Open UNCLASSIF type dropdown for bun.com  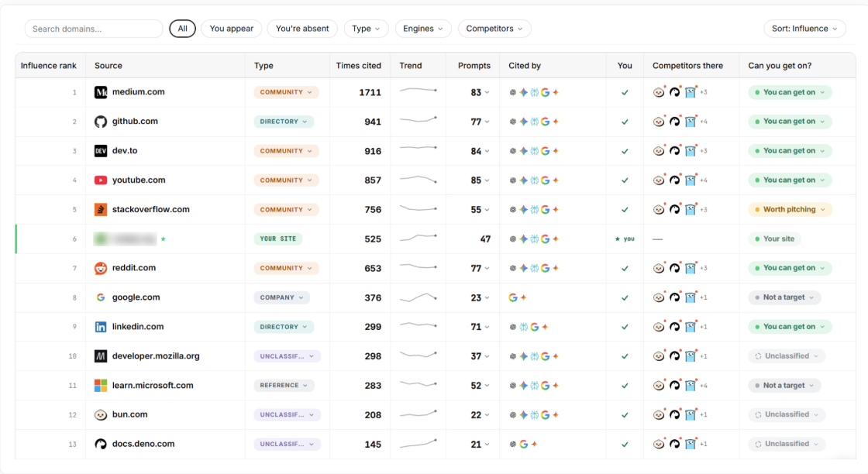pos(287,415)
